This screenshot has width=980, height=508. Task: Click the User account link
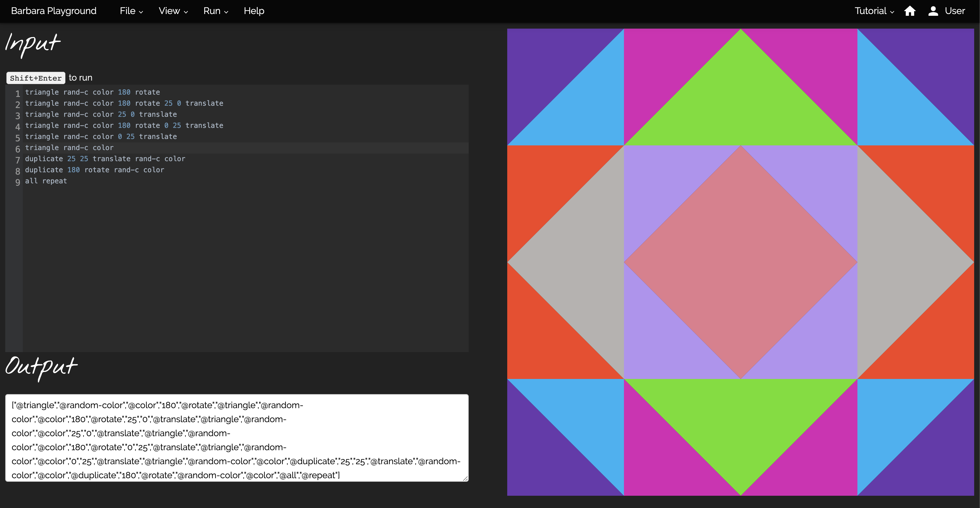click(955, 11)
